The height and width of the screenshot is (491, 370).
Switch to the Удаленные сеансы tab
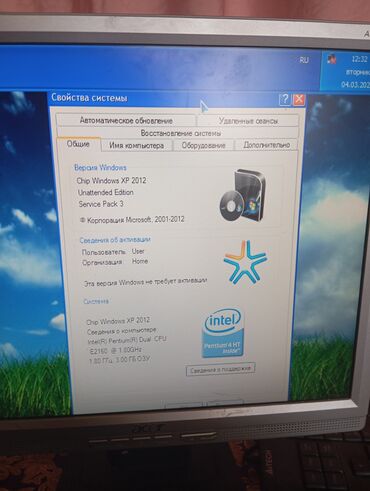pyautogui.click(x=248, y=121)
